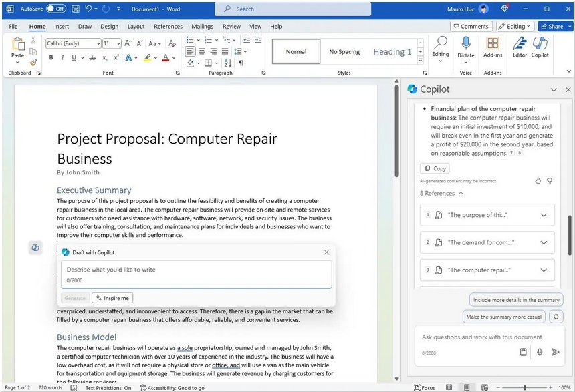Image resolution: width=575 pixels, height=392 pixels.
Task: Collapse the 8 References list
Action: coord(461,193)
